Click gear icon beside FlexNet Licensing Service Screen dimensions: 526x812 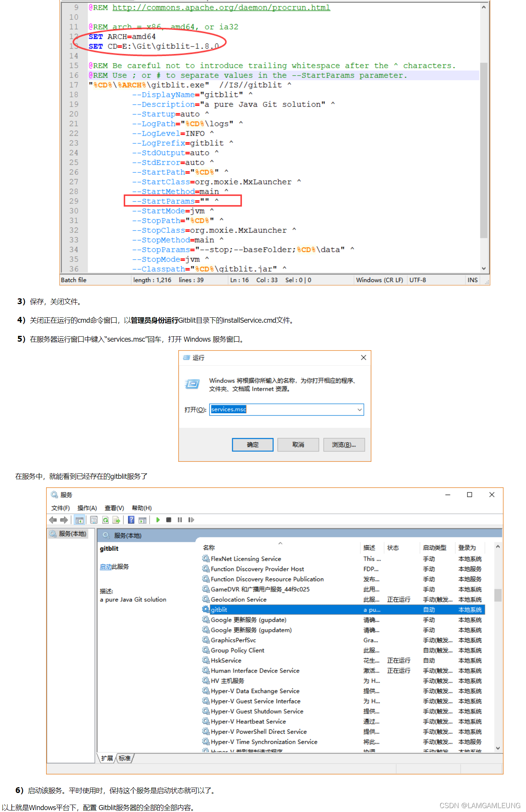(206, 559)
